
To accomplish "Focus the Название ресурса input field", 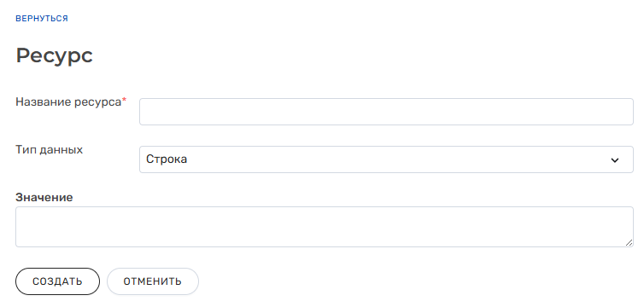I will [x=386, y=112].
